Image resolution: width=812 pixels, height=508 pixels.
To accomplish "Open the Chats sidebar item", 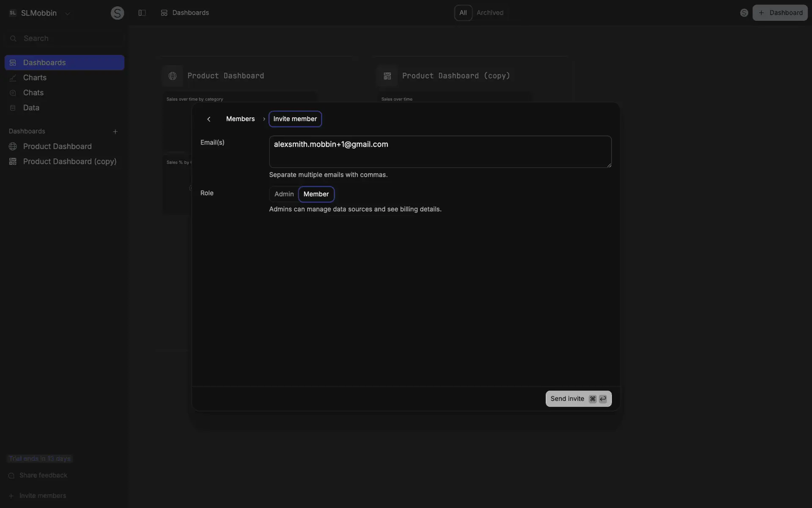I will (x=33, y=93).
